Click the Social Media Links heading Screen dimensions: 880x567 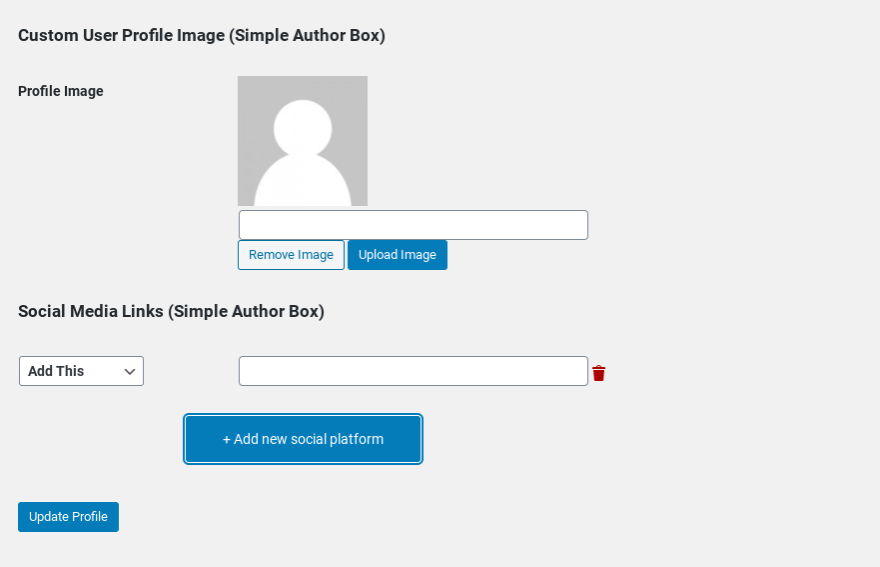click(x=171, y=311)
